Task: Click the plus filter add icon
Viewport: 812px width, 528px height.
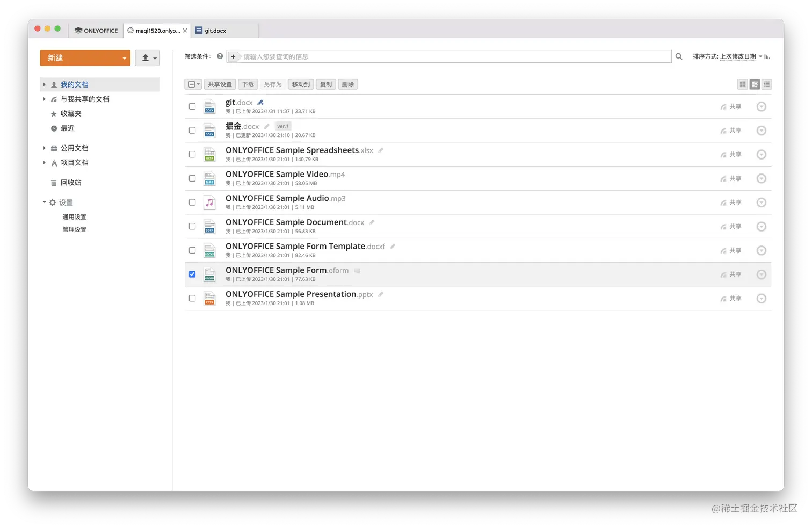Action: (233, 56)
